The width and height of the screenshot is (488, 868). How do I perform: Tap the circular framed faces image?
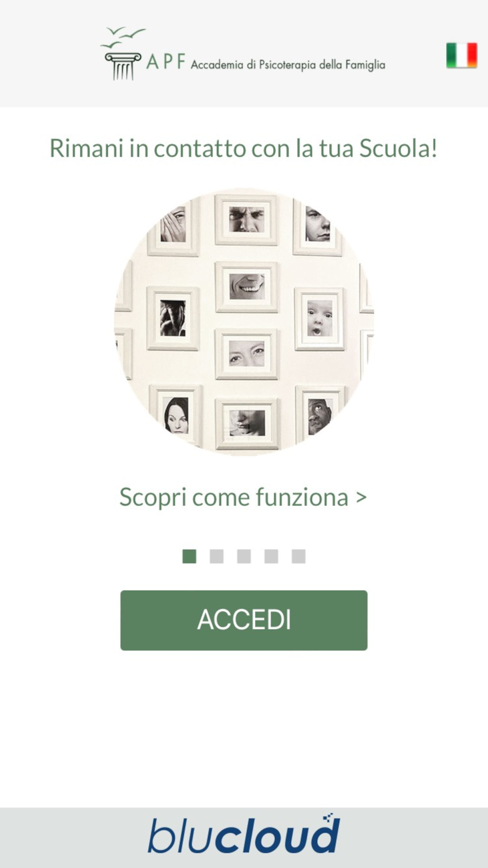point(244,321)
